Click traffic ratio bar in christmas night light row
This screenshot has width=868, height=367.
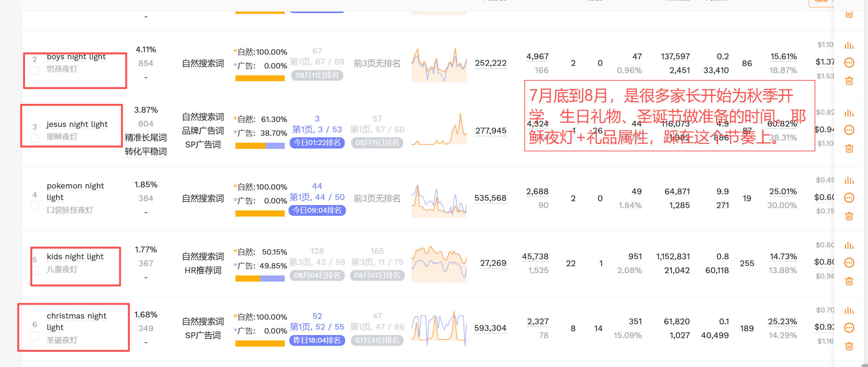click(260, 344)
